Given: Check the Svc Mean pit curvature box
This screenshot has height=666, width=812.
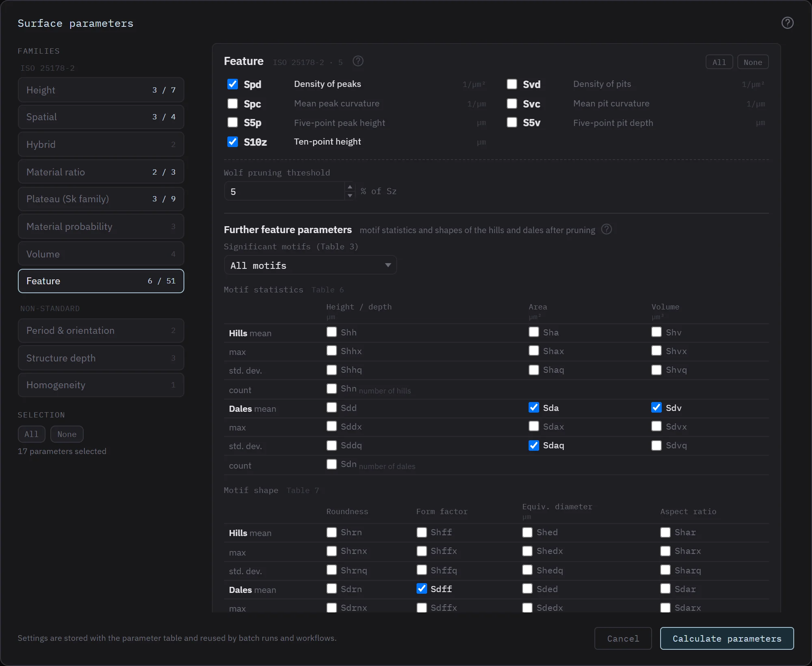Looking at the screenshot, I should tap(512, 104).
